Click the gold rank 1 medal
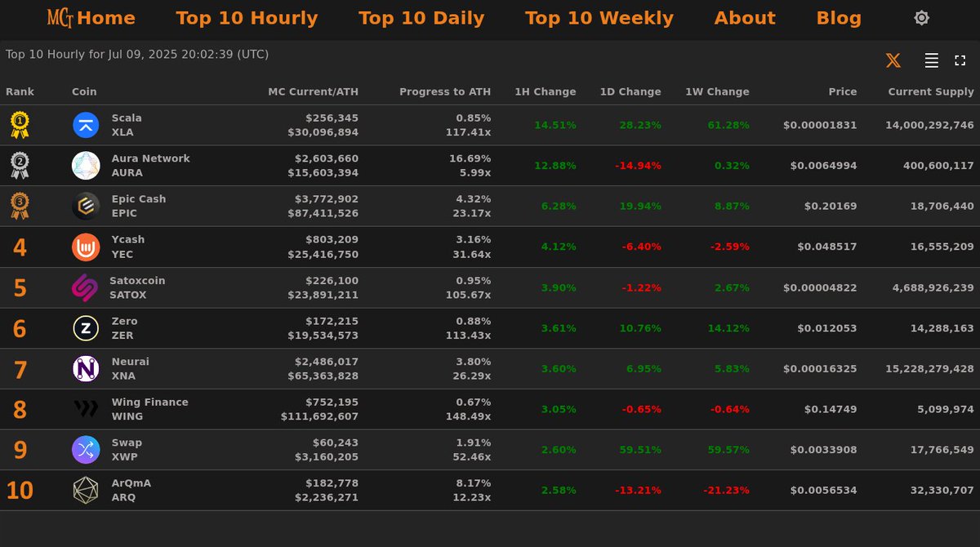 [x=20, y=125]
